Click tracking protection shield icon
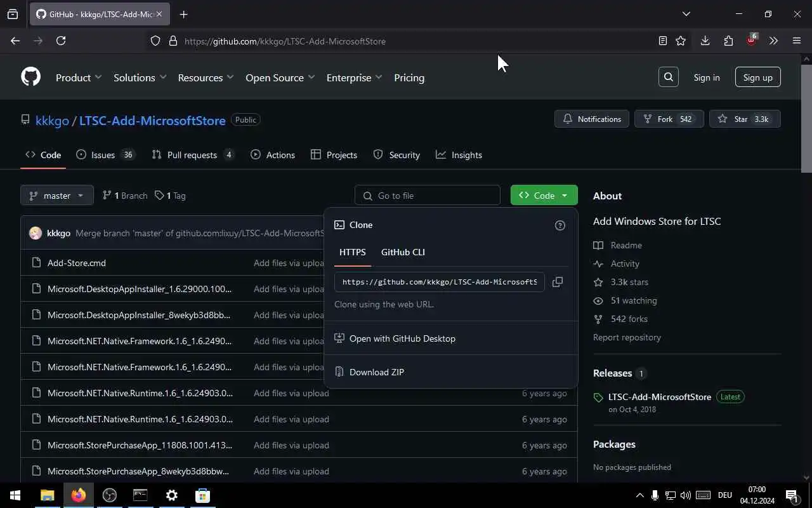 pos(155,41)
